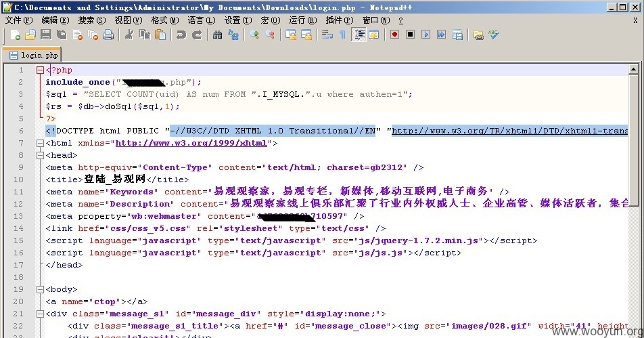644x338 pixels.
Task: Undo the last edit via toolbar arrow
Action: (x=181, y=35)
